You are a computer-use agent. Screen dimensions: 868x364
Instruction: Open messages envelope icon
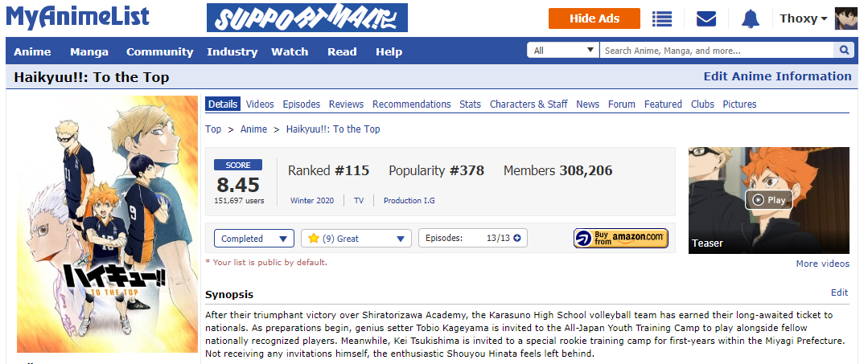click(706, 18)
